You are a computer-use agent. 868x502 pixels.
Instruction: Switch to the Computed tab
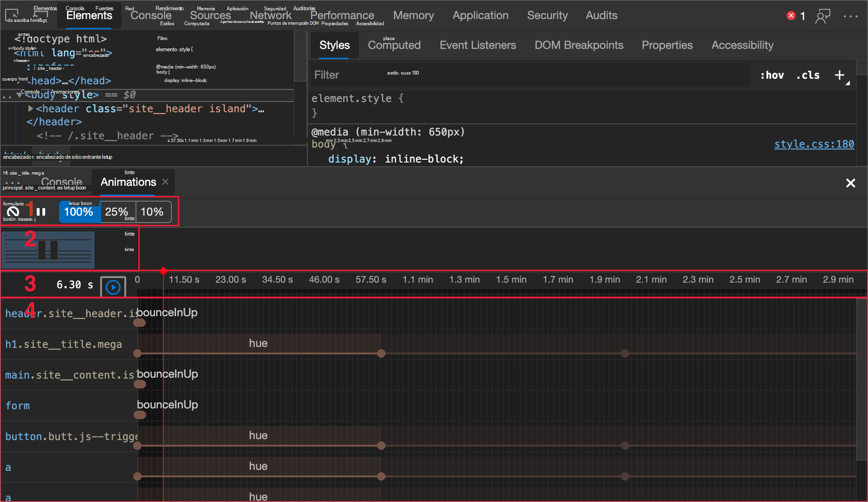(394, 45)
